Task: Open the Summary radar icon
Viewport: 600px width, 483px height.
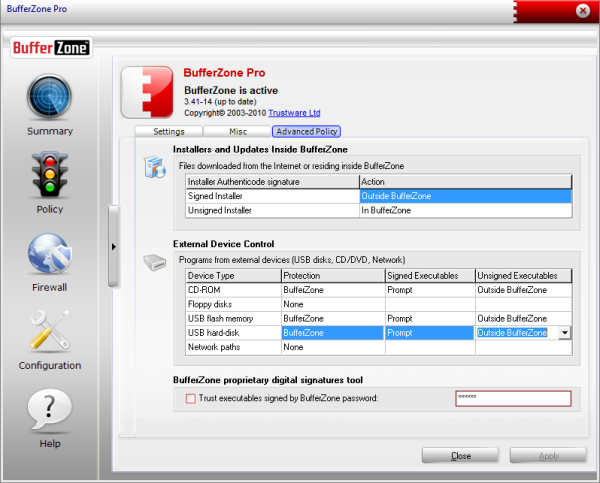Action: (x=49, y=97)
